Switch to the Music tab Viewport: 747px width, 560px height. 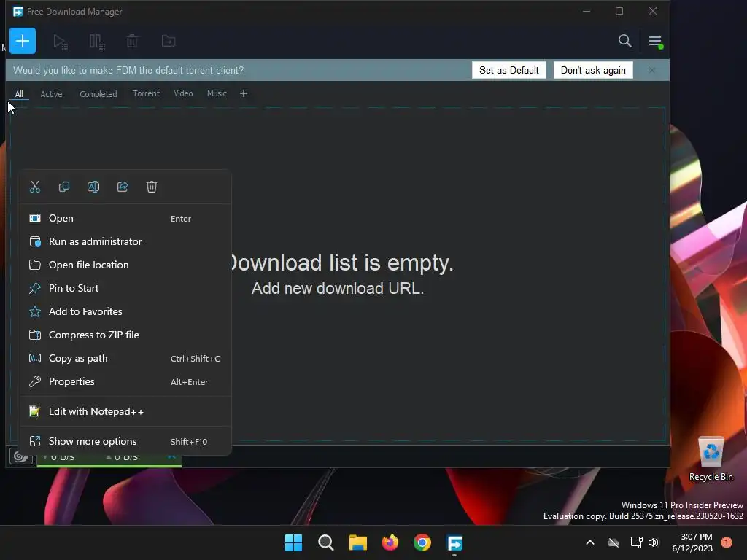(x=217, y=93)
